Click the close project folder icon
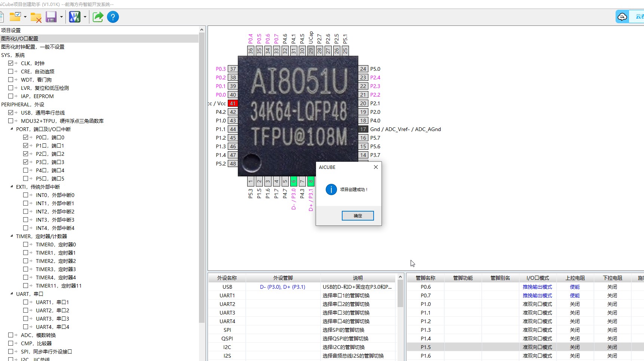644x361 pixels. click(x=36, y=17)
